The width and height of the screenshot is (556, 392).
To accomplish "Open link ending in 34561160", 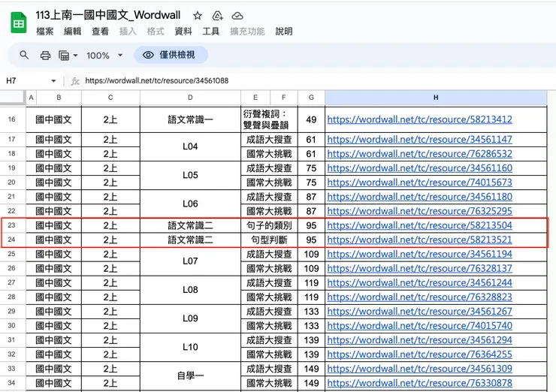I will coord(419,168).
